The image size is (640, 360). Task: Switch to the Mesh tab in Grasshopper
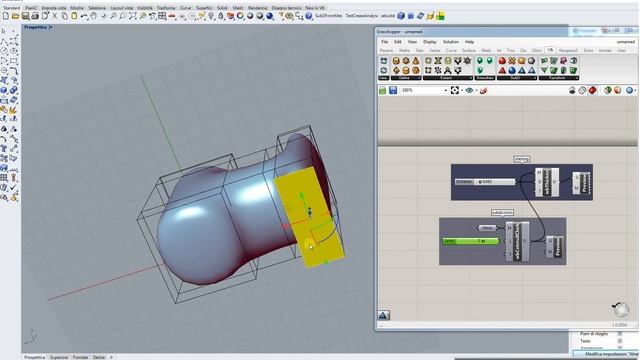(486, 50)
